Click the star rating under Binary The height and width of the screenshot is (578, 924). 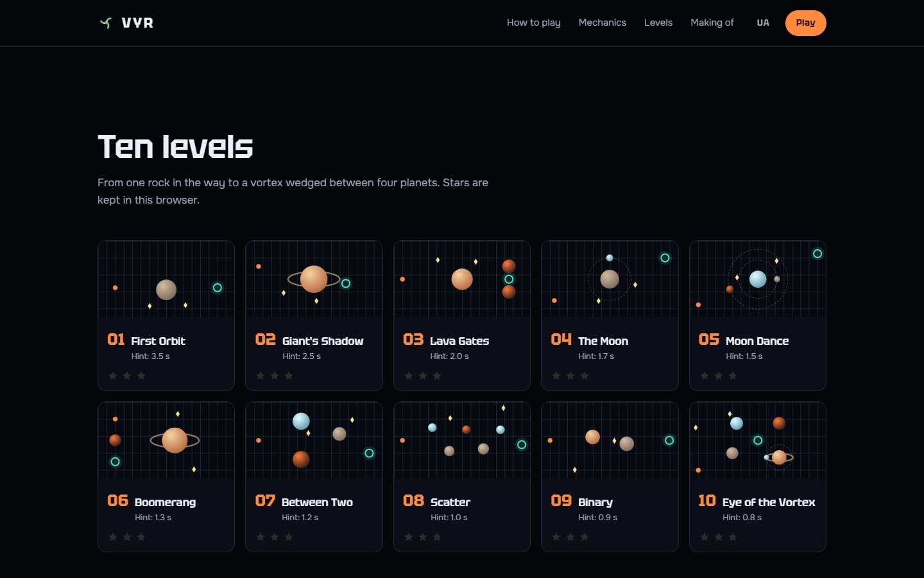point(570,537)
